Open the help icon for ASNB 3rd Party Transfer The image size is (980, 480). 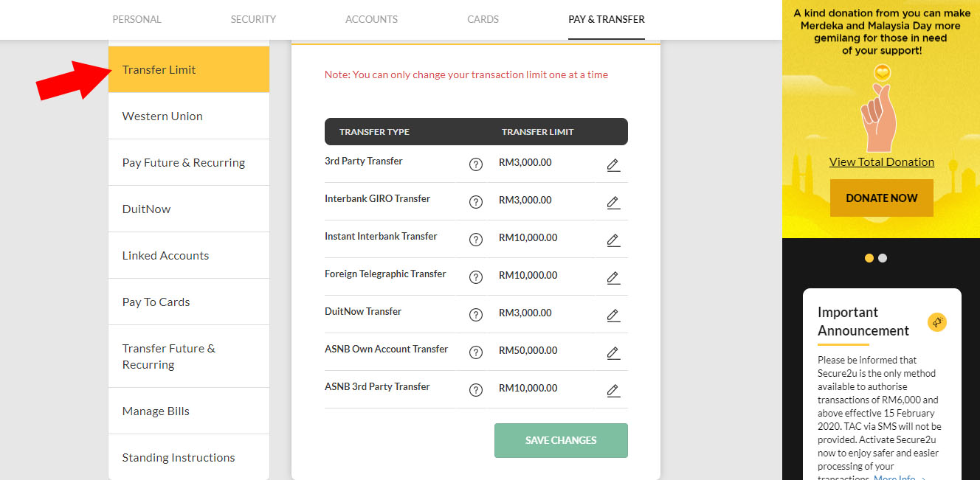tap(475, 390)
